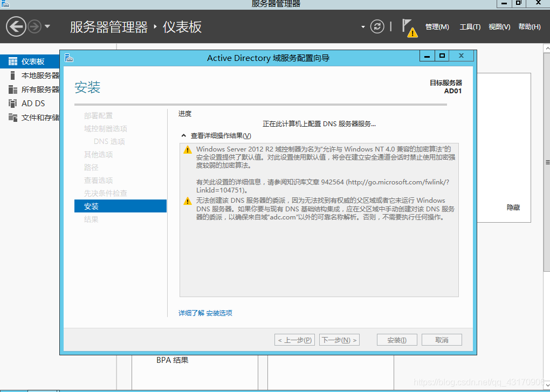Click the 隐藏 link on right panel

[513, 208]
